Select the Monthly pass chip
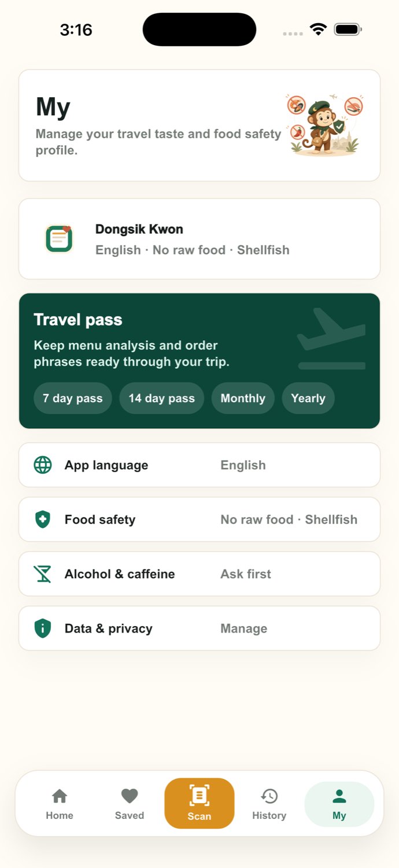399x868 pixels. click(x=243, y=398)
